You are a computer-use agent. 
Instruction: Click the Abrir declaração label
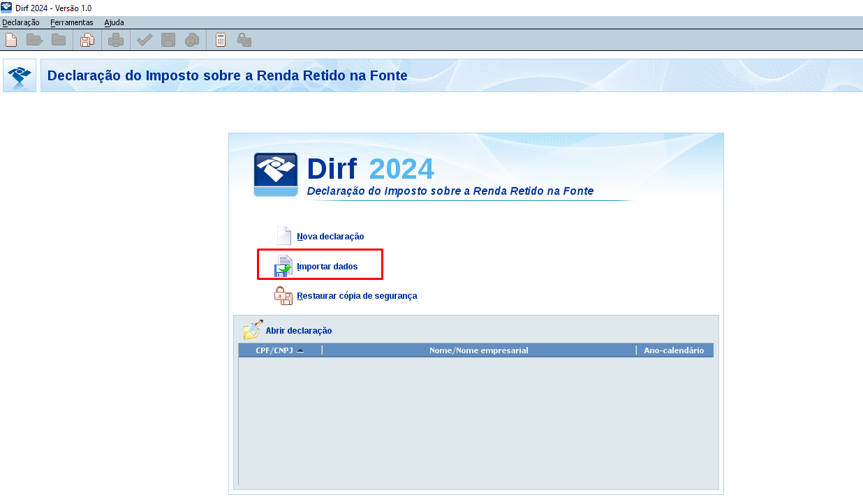[299, 331]
